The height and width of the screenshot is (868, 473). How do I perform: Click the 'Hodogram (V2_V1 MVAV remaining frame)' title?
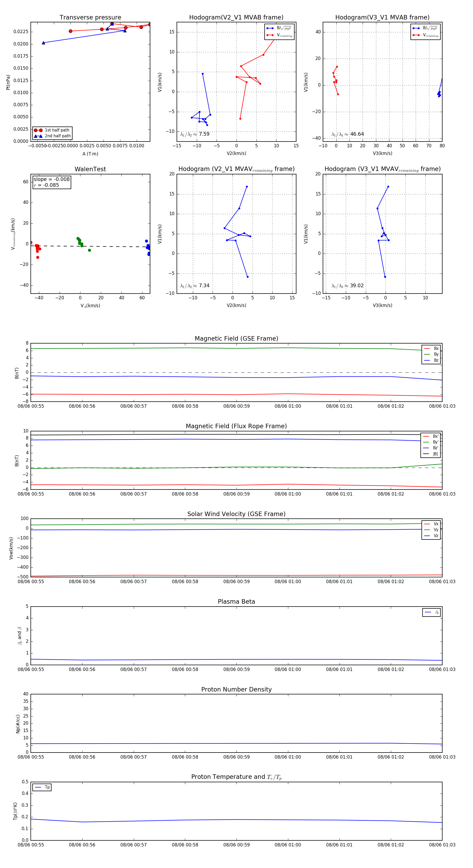point(236,169)
